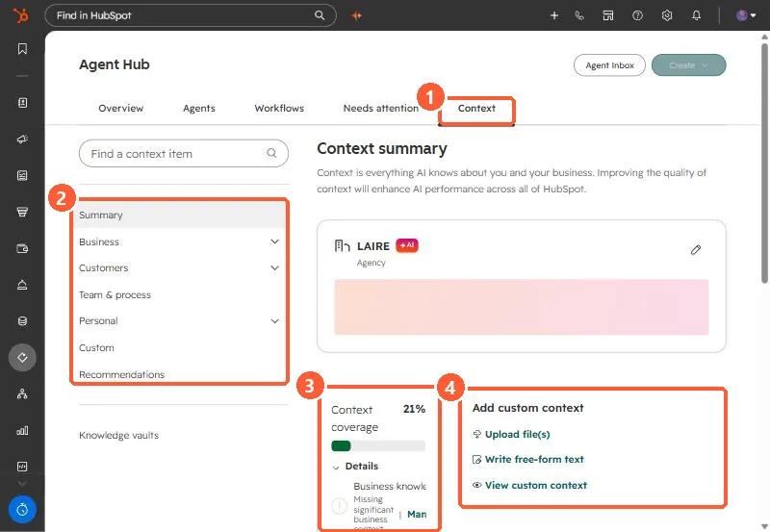The width and height of the screenshot is (770, 532).
Task: Click the page's vertical scrollbar
Action: click(x=764, y=163)
